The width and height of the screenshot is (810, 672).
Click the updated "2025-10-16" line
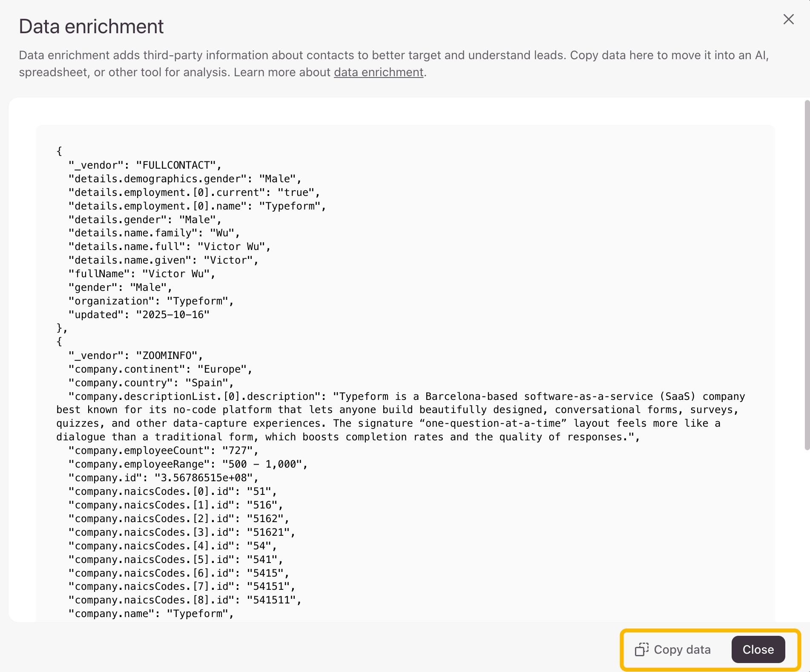point(139,315)
